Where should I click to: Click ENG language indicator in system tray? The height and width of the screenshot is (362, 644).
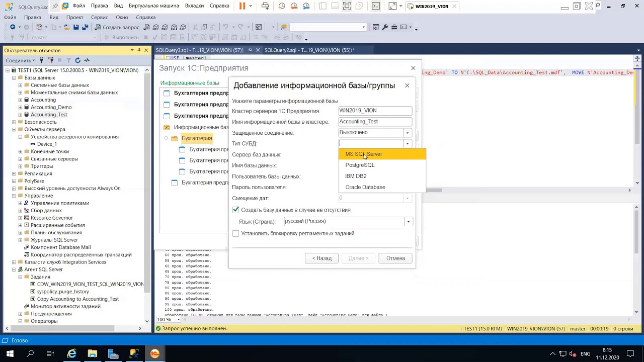click(x=585, y=354)
